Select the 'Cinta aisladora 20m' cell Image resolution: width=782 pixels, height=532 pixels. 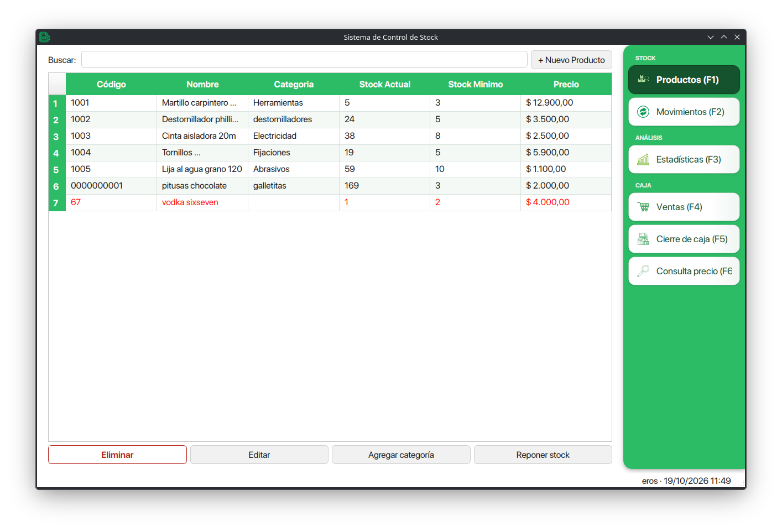202,136
